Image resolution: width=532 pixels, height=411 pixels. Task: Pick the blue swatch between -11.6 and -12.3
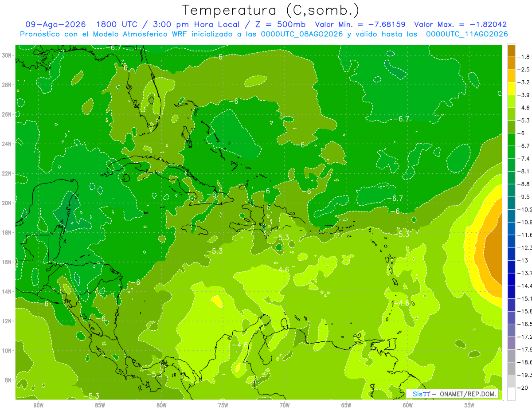click(511, 241)
